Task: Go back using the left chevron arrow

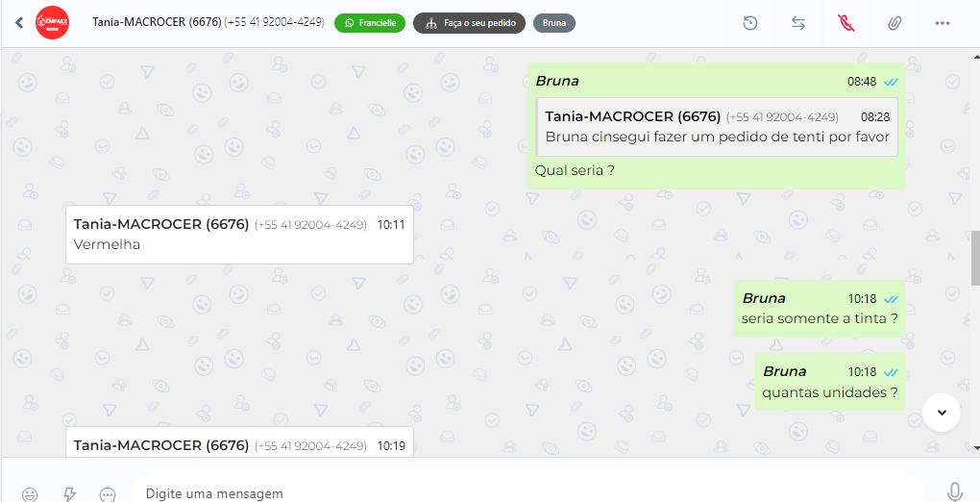Action: pyautogui.click(x=19, y=23)
